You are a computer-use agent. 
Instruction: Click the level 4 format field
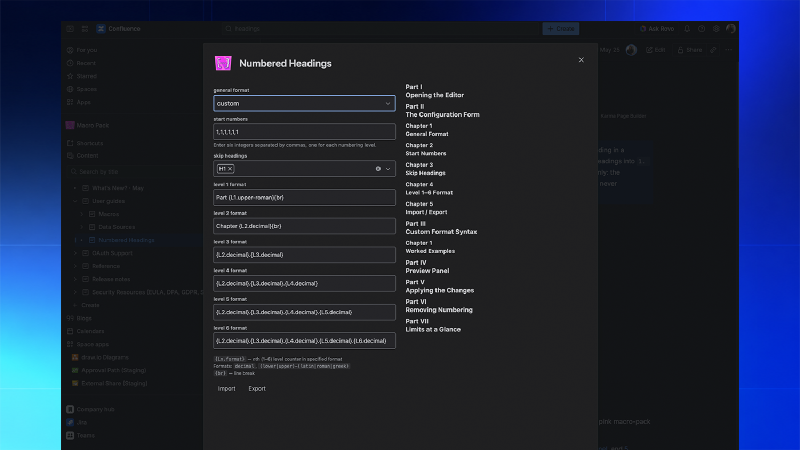pyautogui.click(x=304, y=283)
